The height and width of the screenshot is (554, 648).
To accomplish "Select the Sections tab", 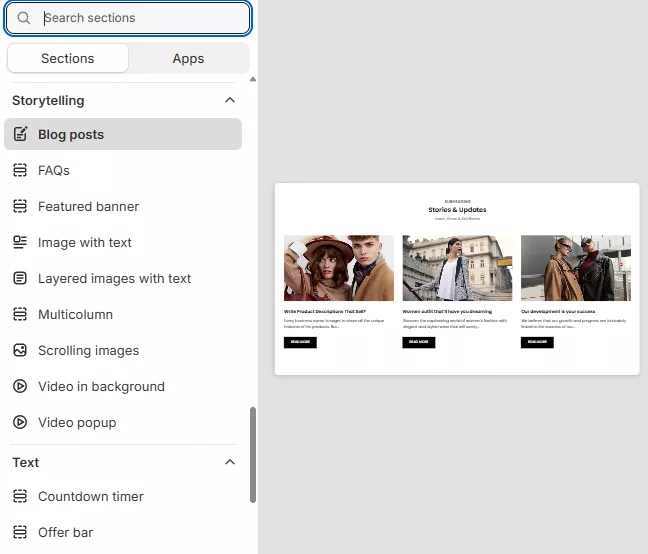I will (x=68, y=58).
